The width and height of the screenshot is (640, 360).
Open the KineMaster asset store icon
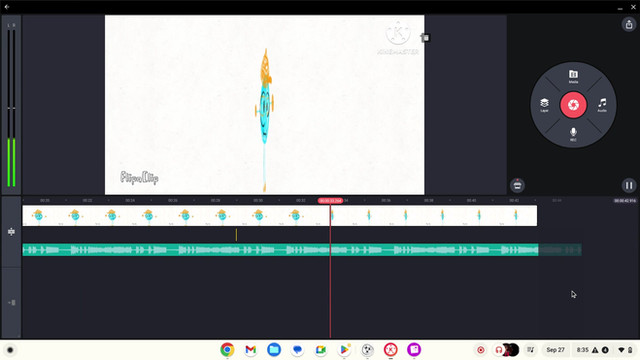[517, 185]
